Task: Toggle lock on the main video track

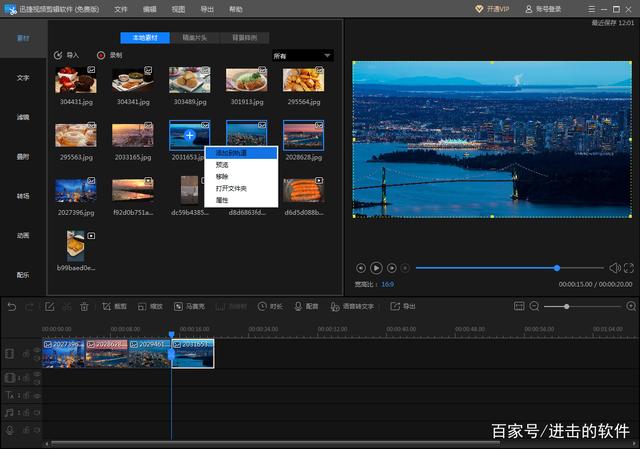Action: click(26, 354)
